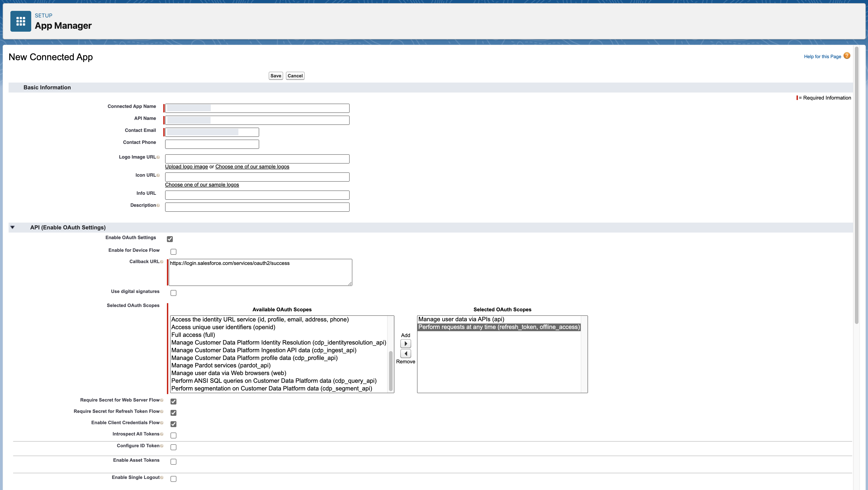Click the App Manager grid icon
Viewport: 868px width, 490px height.
click(21, 21)
